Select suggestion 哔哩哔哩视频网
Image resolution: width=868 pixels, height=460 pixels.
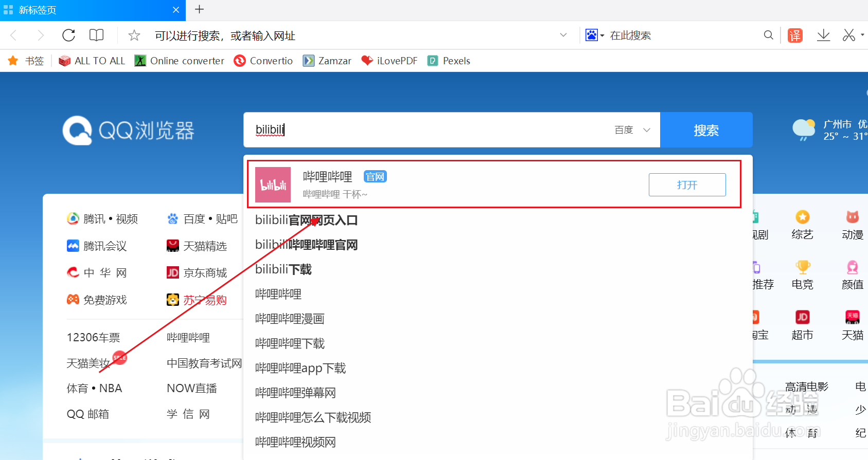click(295, 442)
